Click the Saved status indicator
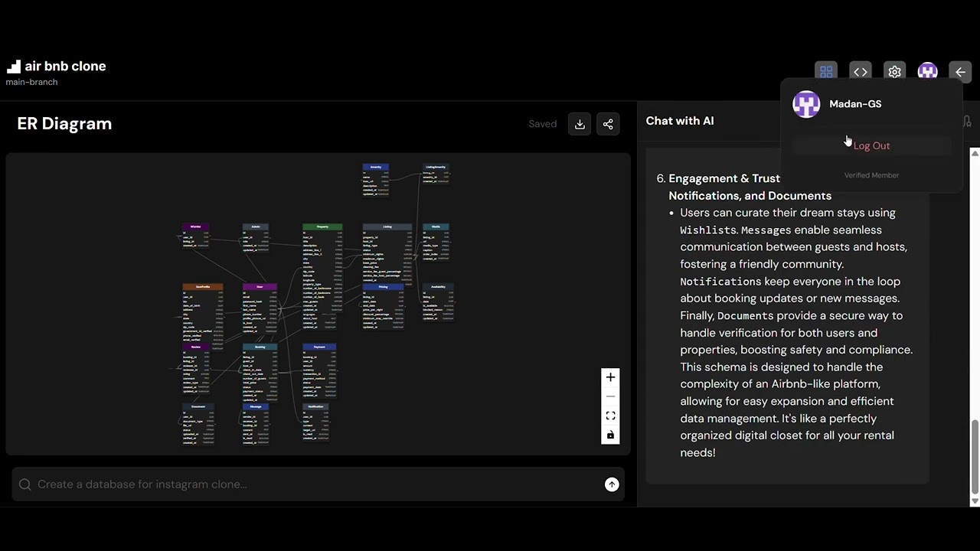This screenshot has height=551, width=980. (x=542, y=124)
